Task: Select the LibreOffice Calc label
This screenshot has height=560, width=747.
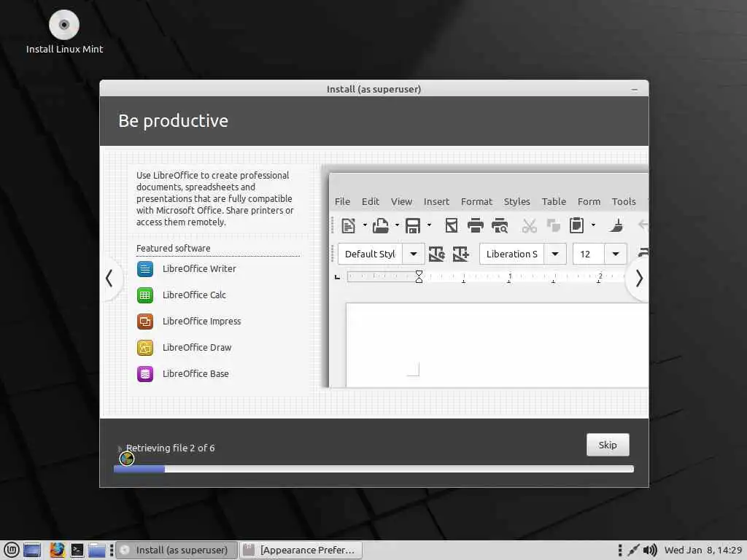Action: pyautogui.click(x=194, y=295)
